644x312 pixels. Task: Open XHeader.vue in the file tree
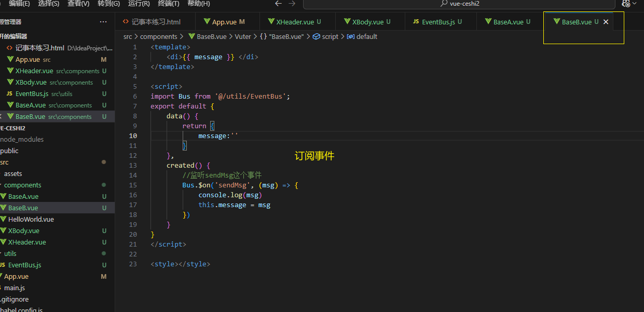pyautogui.click(x=57, y=242)
